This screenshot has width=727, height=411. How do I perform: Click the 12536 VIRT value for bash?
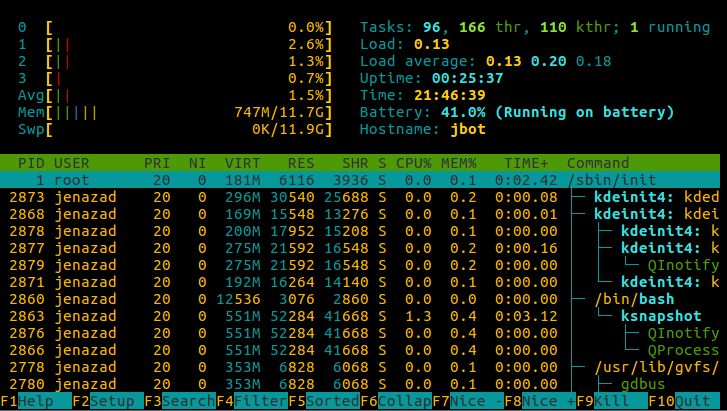point(238,299)
